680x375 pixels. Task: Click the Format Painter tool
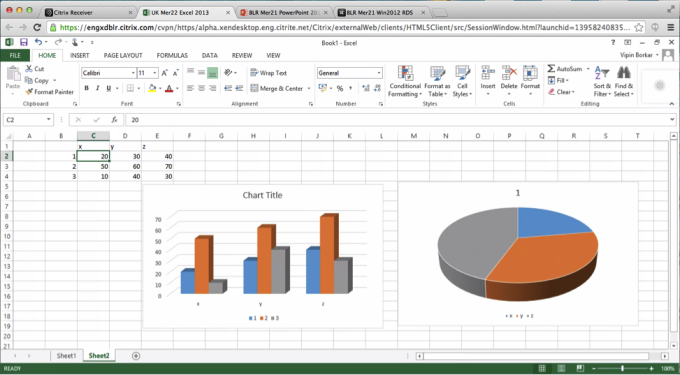[x=49, y=92]
